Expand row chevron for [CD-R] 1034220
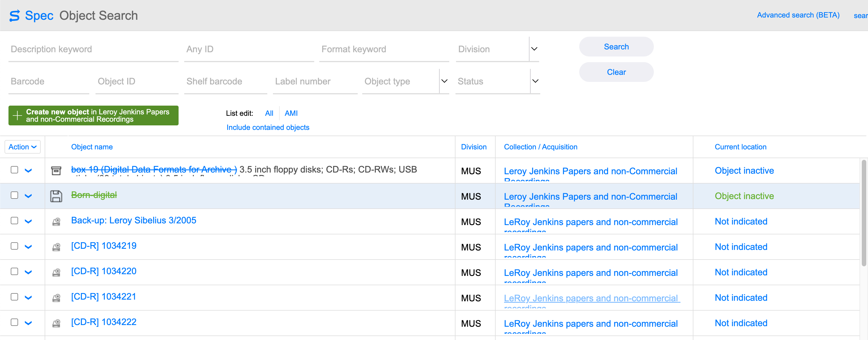Image resolution: width=868 pixels, height=340 pixels. (28, 272)
